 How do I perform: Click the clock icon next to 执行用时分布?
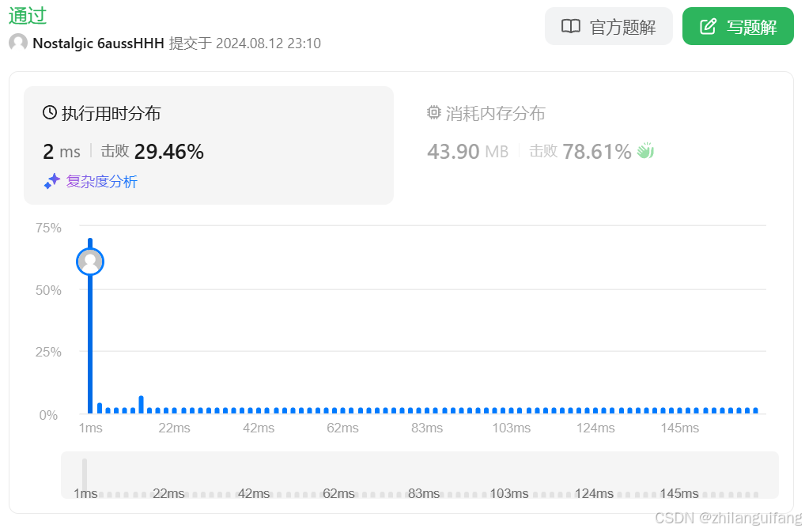49,112
